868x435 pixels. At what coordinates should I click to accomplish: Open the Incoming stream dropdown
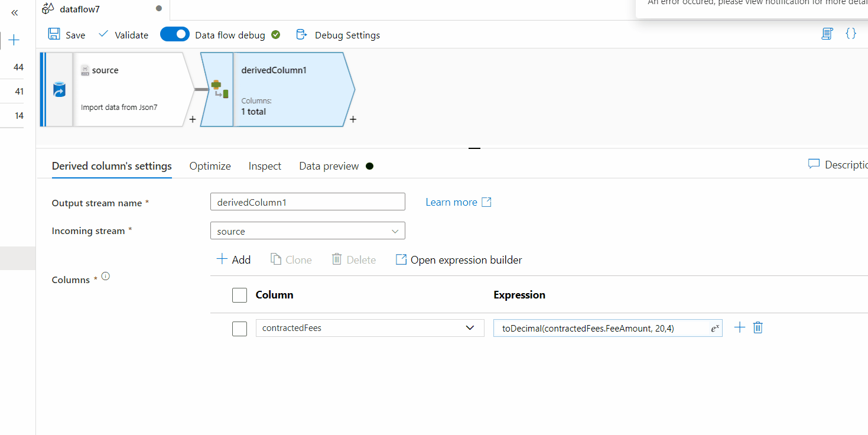pyautogui.click(x=308, y=231)
